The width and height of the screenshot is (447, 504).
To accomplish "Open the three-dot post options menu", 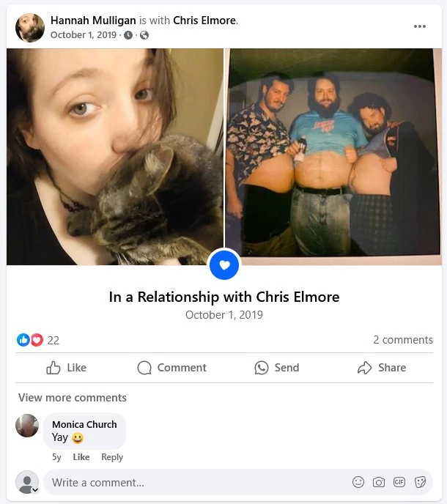I will 420,26.
